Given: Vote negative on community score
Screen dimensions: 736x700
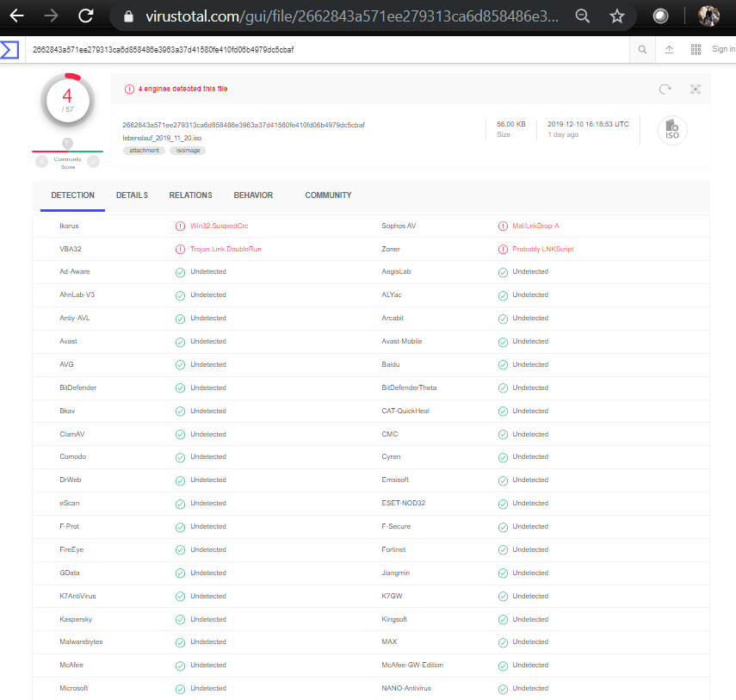Looking at the screenshot, I should pyautogui.click(x=41, y=161).
